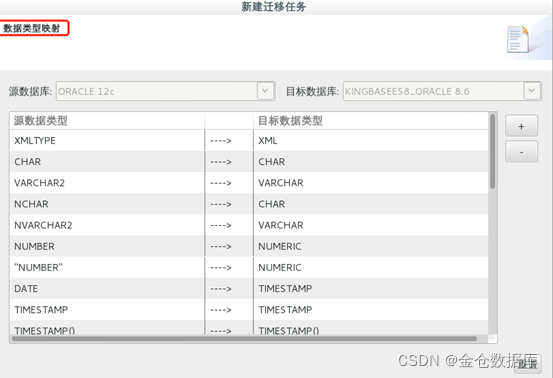Select the DATE source type cell

(x=107, y=288)
